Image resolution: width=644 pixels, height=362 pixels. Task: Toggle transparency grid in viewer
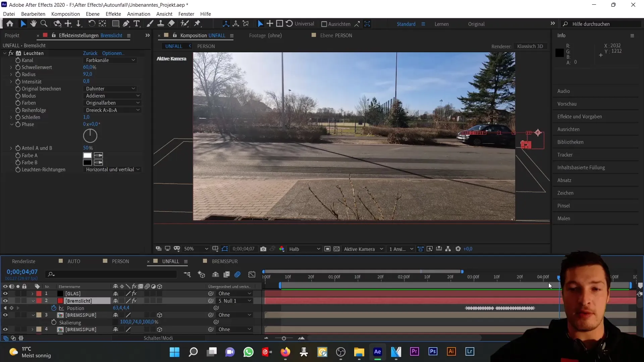click(x=336, y=249)
